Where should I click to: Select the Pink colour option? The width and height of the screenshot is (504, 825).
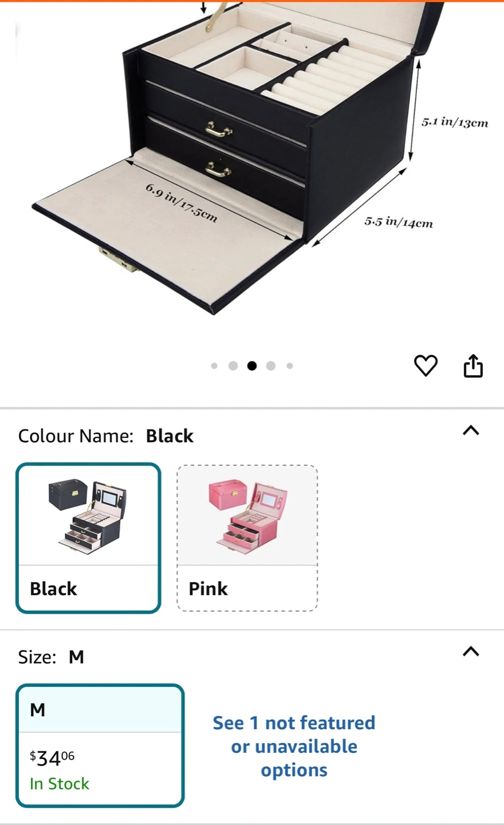247,538
